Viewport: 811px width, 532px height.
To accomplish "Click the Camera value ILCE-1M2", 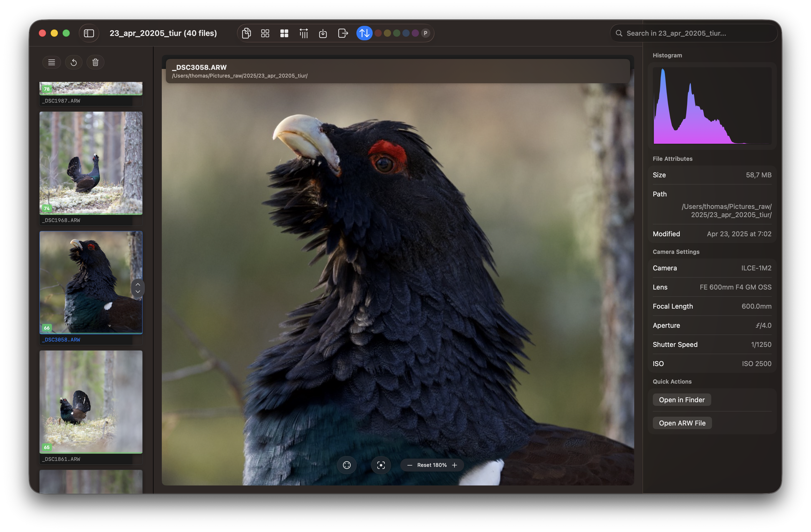I will 756,268.
